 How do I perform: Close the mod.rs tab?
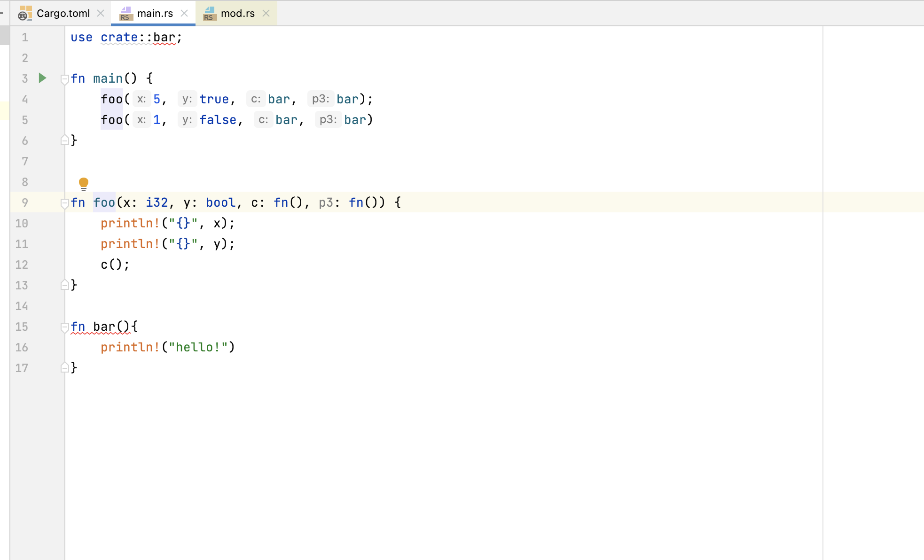pyautogui.click(x=266, y=13)
